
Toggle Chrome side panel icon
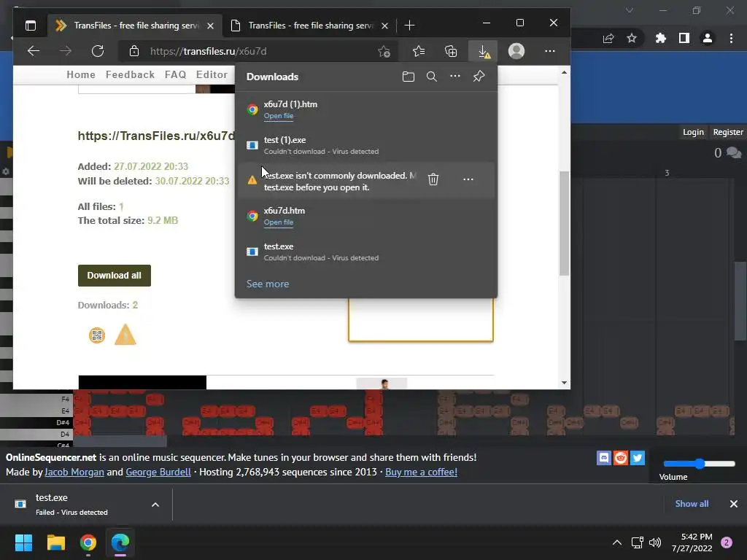pos(684,38)
